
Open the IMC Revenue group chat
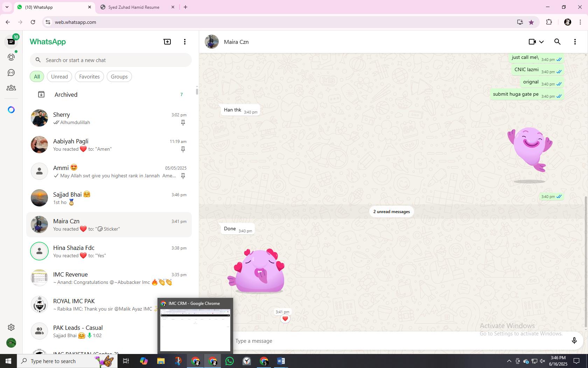(109, 278)
